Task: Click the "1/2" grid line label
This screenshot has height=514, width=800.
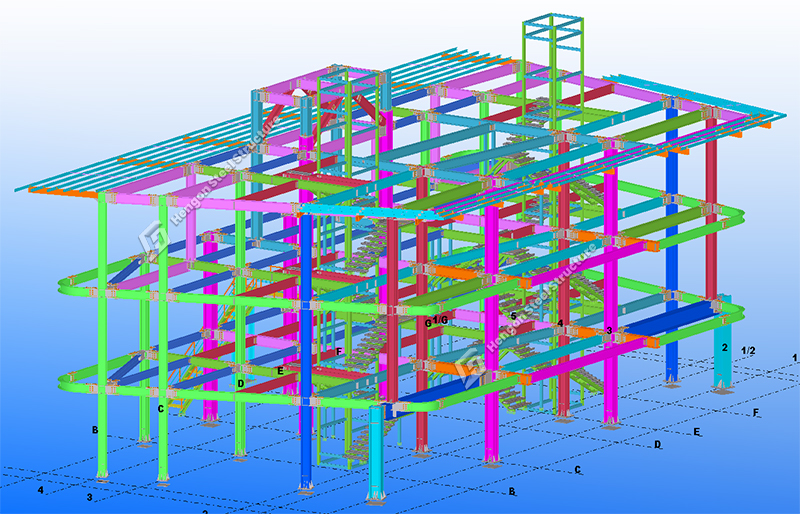Action: coord(747,349)
